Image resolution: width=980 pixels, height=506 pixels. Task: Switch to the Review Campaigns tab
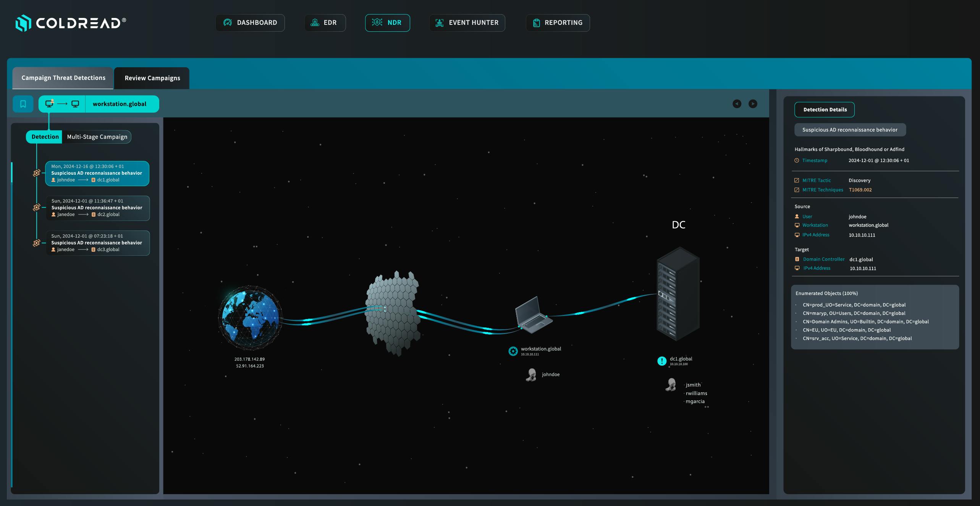click(x=152, y=78)
